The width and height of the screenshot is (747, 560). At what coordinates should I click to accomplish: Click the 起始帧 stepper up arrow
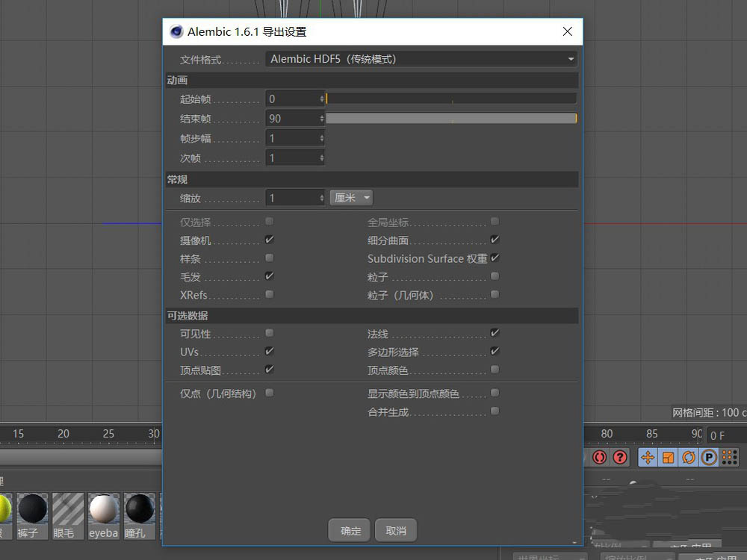click(x=323, y=95)
